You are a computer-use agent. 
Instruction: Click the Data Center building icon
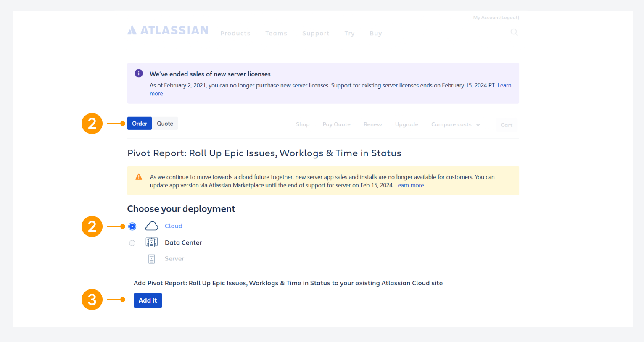(152, 242)
